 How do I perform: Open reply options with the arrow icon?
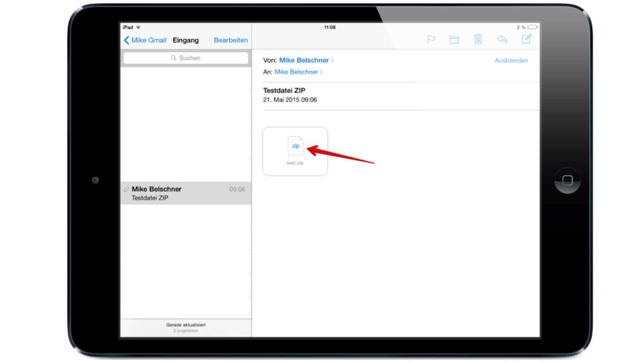[x=502, y=39]
